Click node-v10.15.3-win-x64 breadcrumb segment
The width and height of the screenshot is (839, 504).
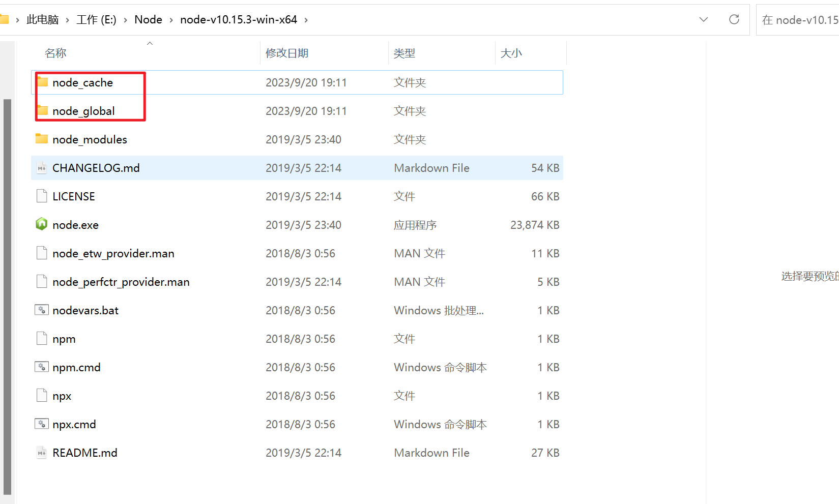(x=239, y=20)
